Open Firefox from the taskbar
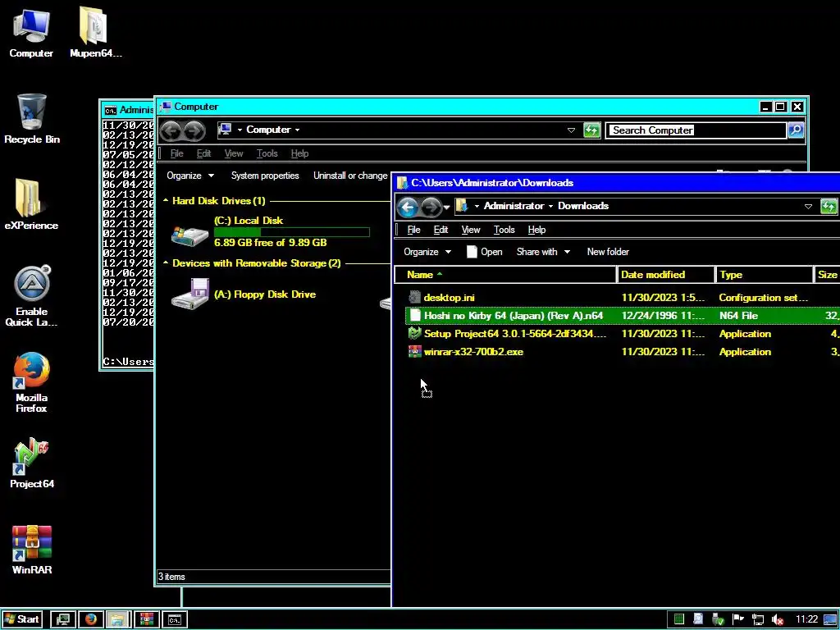This screenshot has width=840, height=630. point(90,619)
